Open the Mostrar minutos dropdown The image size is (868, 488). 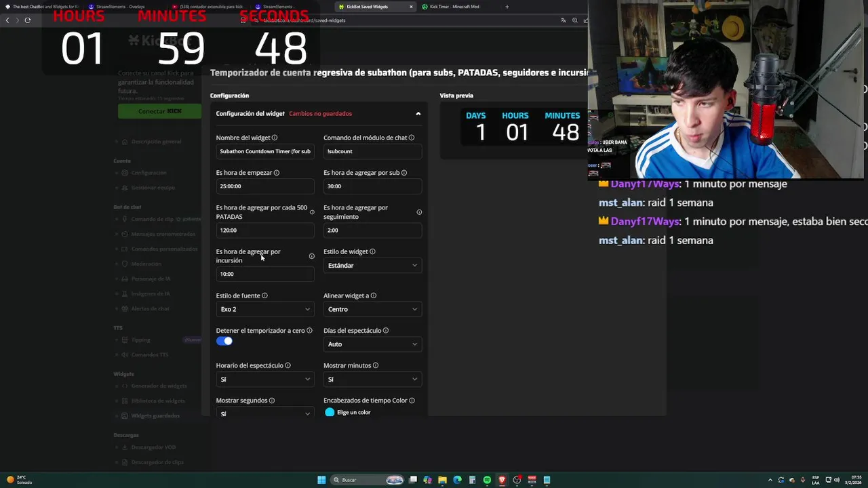372,380
